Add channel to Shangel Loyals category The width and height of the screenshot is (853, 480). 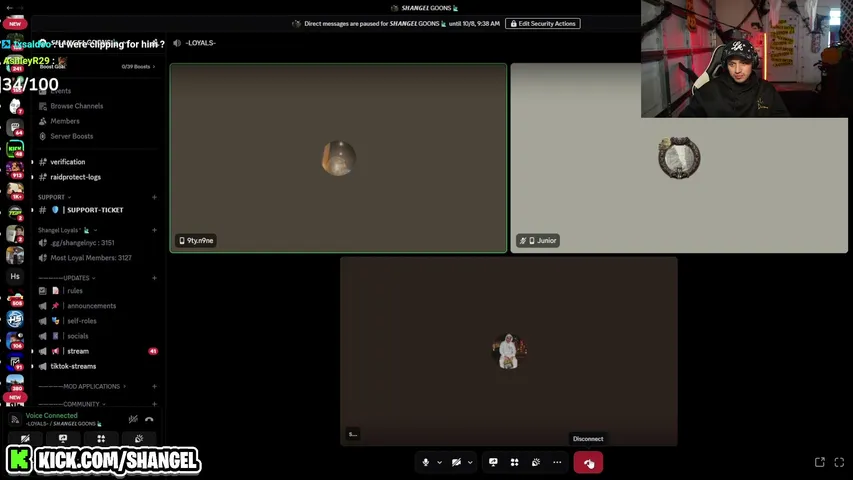tap(154, 230)
